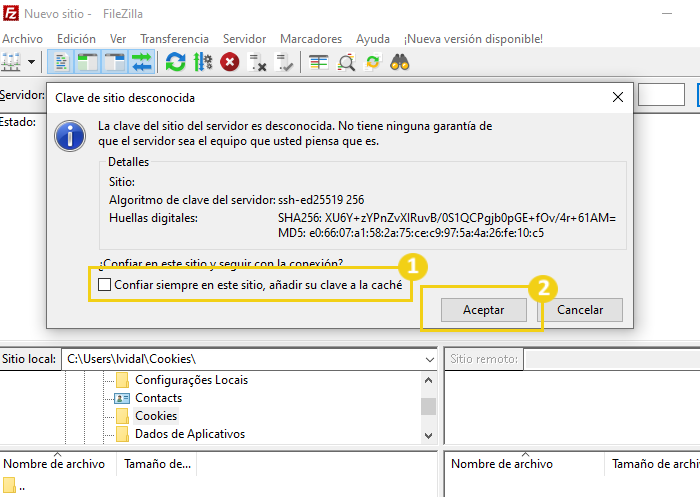Toggle transfer queue display icon
This screenshot has height=497, width=700.
(x=142, y=62)
